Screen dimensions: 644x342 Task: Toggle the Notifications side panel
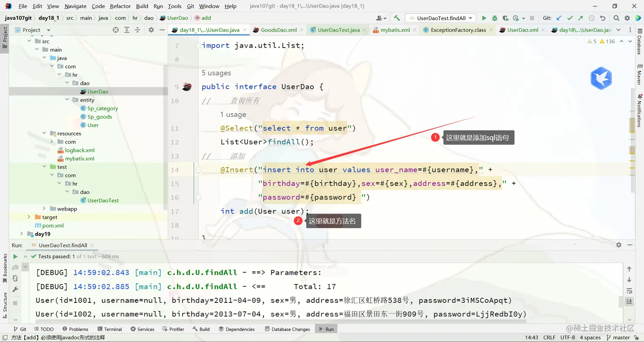[x=639, y=111]
